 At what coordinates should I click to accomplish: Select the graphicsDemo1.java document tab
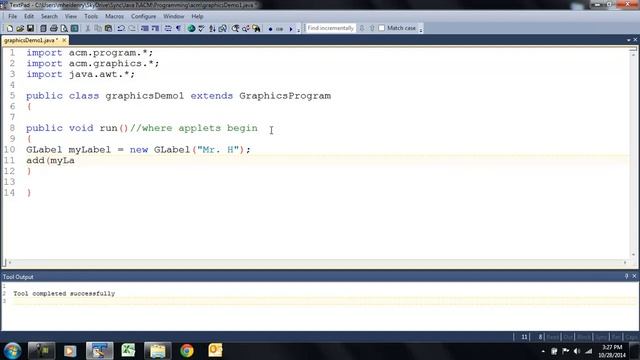tap(31, 40)
